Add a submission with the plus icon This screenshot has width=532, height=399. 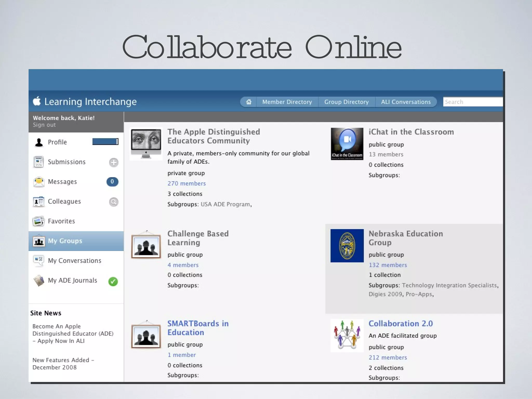click(x=114, y=162)
